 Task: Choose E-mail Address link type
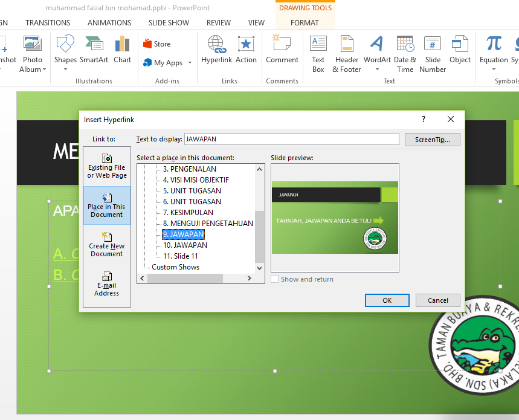point(107,284)
